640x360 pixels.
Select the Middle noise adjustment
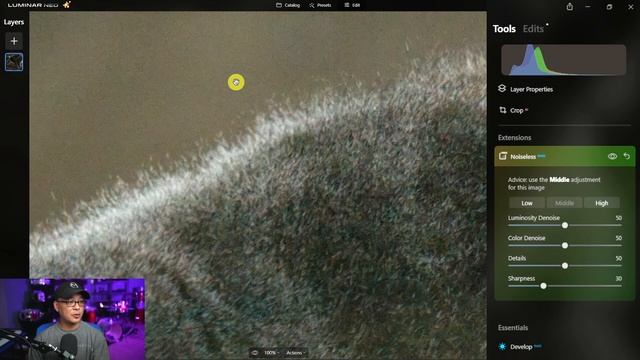(564, 203)
